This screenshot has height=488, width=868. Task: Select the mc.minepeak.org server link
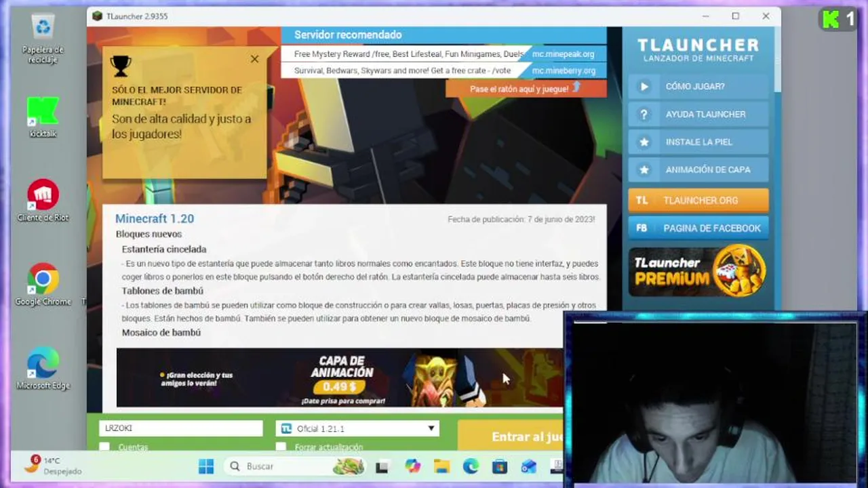[x=563, y=54]
